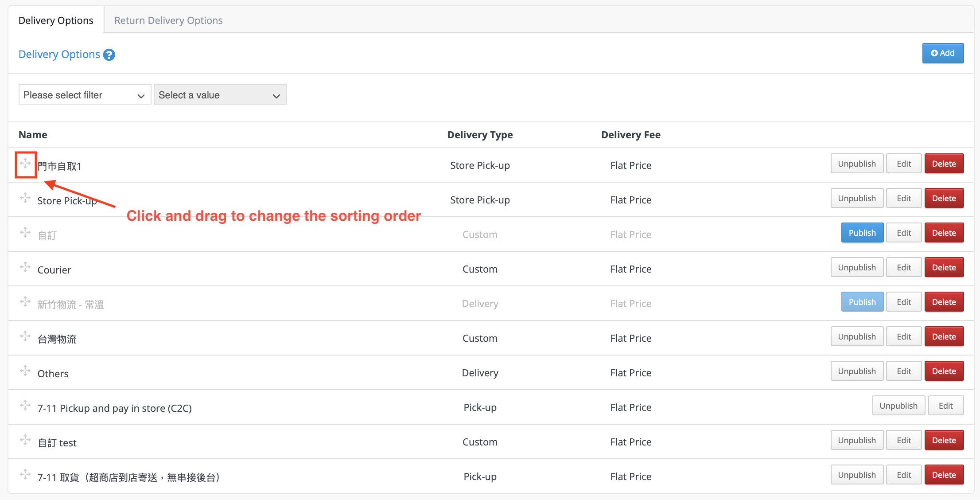This screenshot has height=500, width=980.
Task: Click the Pick-up type in the 7-11 取貨 row
Action: tap(480, 477)
